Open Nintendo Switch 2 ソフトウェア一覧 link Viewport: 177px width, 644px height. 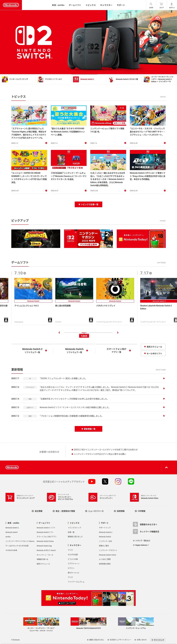[x=32, y=351]
